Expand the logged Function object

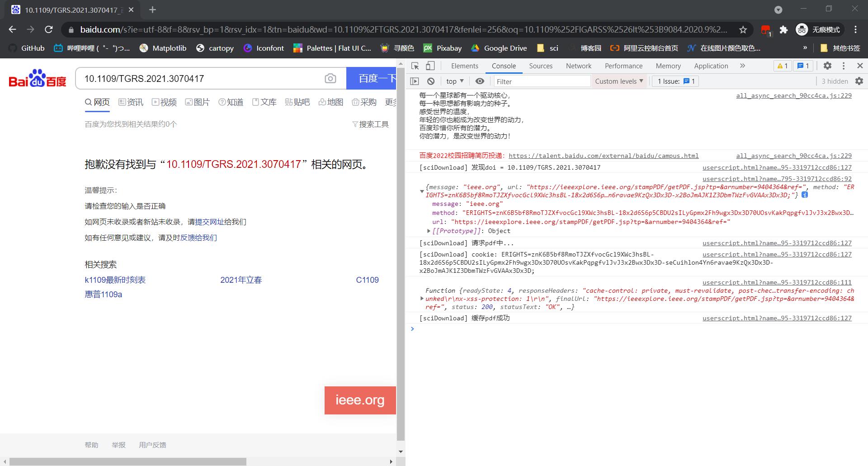[422, 299]
